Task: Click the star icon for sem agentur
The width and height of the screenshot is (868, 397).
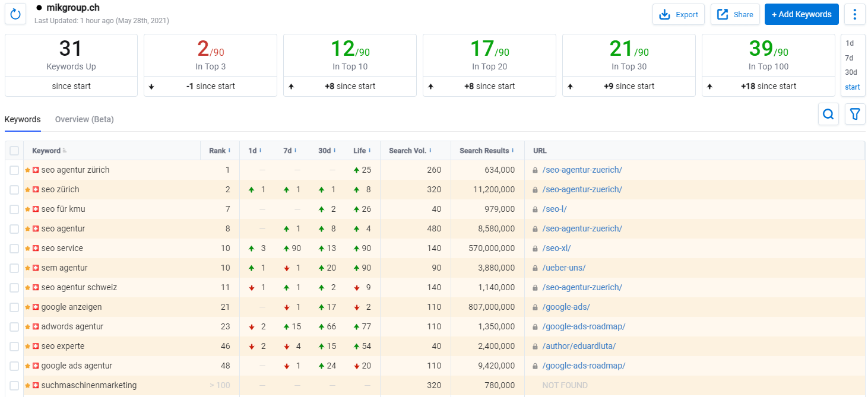Action: (27, 268)
